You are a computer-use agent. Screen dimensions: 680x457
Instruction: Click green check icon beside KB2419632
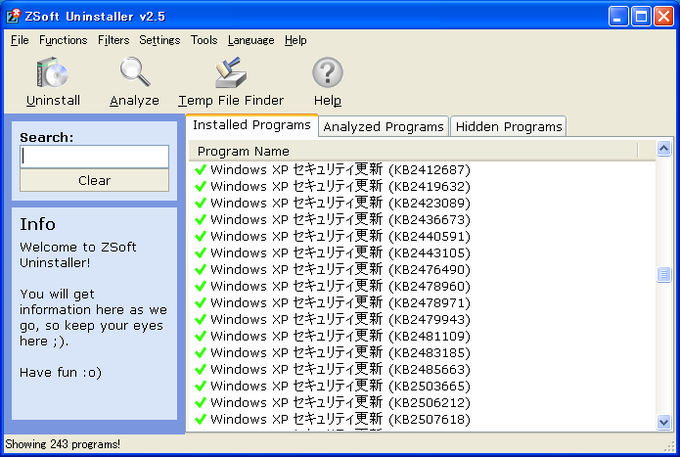pyautogui.click(x=200, y=186)
